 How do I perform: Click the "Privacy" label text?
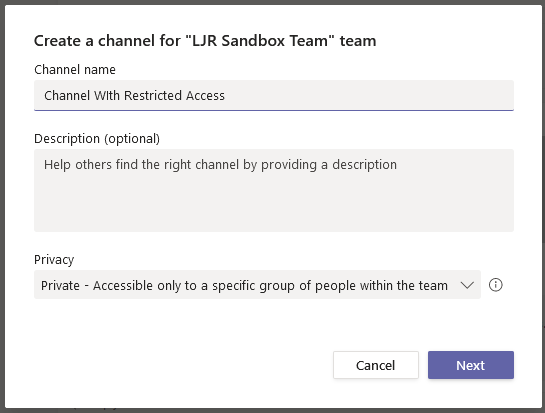coord(54,260)
